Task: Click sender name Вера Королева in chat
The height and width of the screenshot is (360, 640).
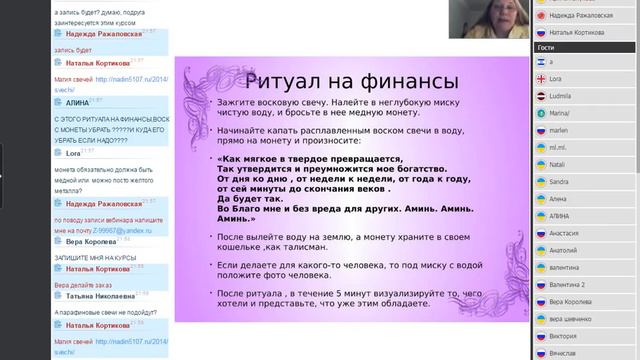Action: pyautogui.click(x=91, y=242)
